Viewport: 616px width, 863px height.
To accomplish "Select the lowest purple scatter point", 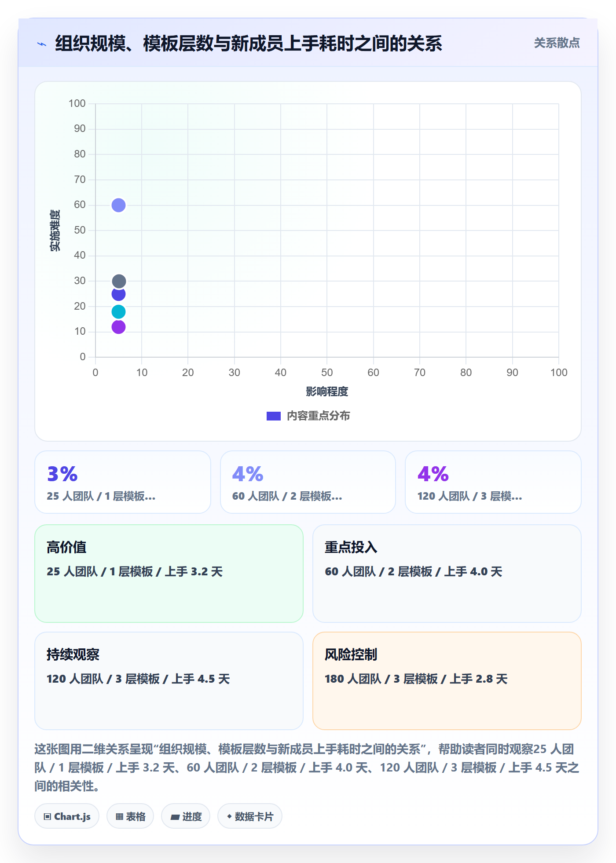I will click(118, 327).
